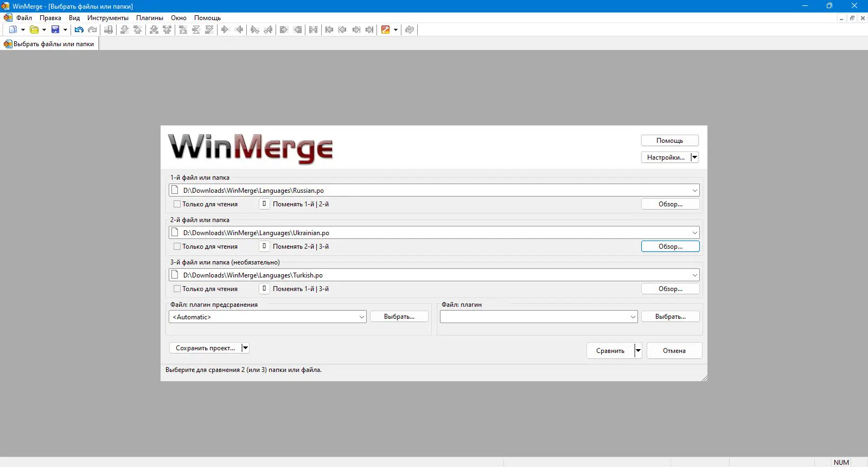This screenshot has width=868, height=467.
Task: Click the Save floppy disk toolbar icon
Action: tap(55, 30)
